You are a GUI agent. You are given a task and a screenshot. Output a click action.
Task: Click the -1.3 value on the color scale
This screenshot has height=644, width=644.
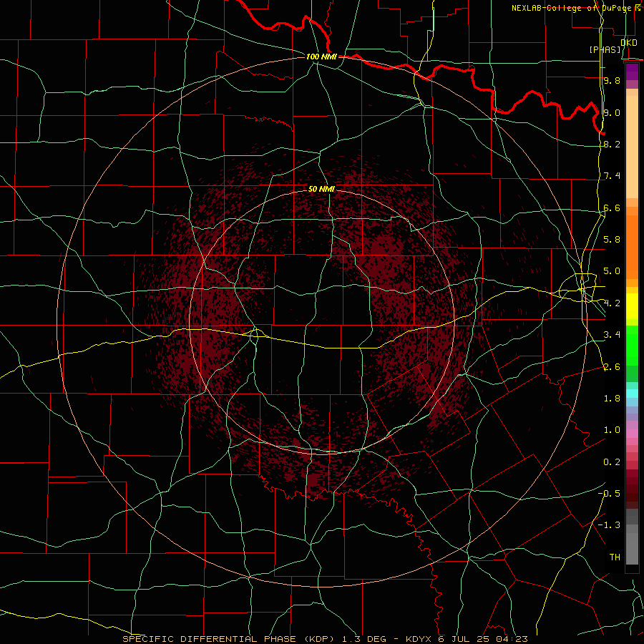pos(609,525)
